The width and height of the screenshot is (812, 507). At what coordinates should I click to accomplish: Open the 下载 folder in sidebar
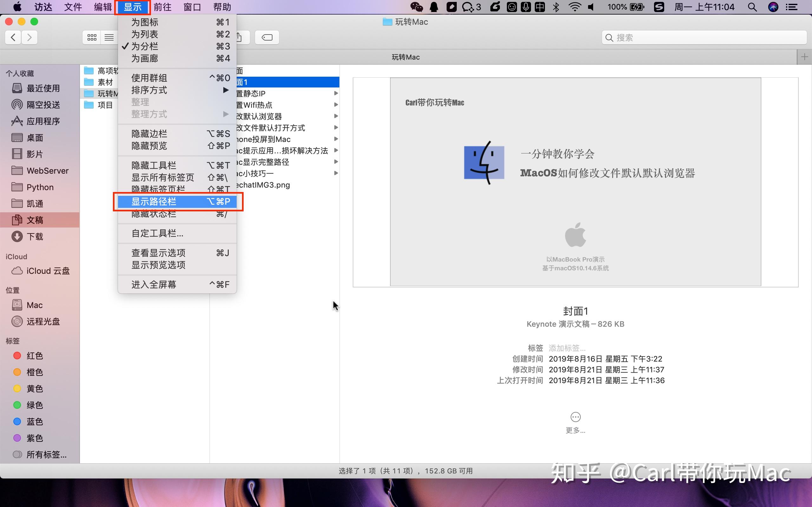click(x=35, y=236)
